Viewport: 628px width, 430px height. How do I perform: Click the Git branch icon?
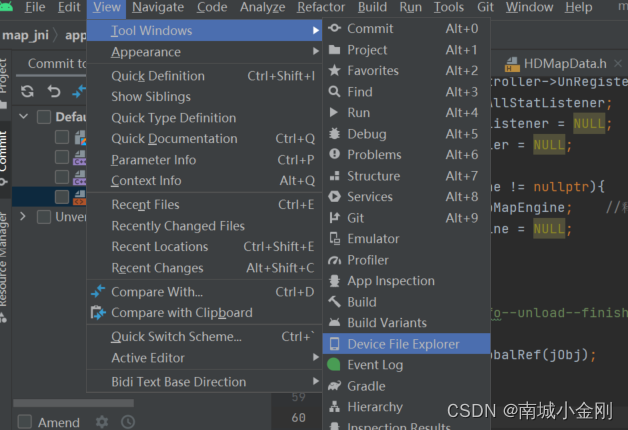[334, 218]
